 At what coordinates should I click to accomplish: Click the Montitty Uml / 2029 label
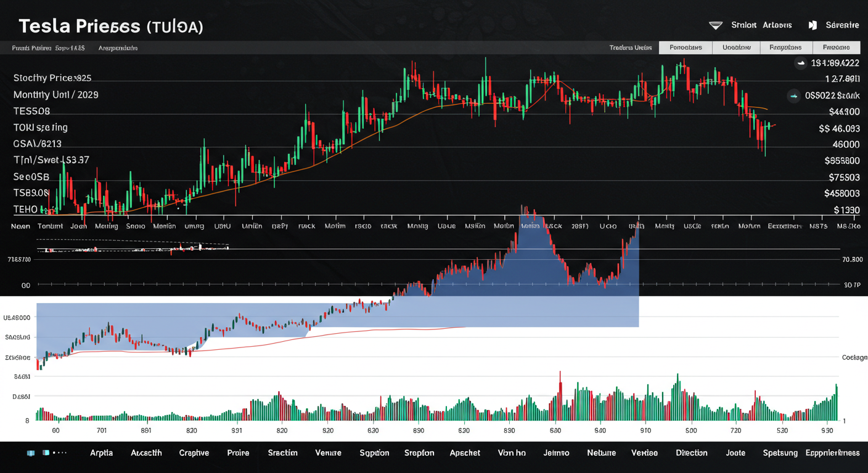[x=55, y=95]
